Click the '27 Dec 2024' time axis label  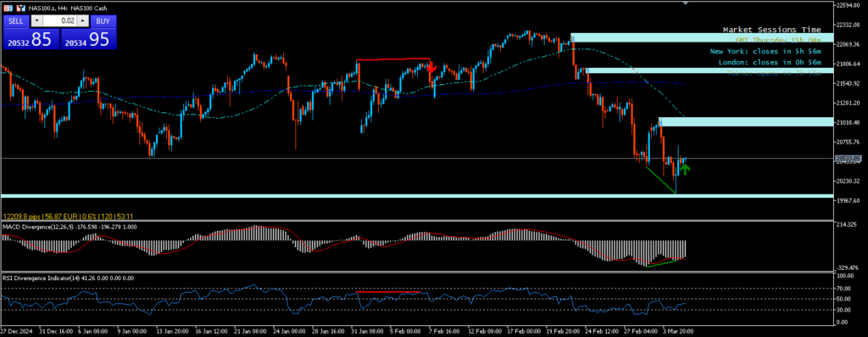click(16, 331)
